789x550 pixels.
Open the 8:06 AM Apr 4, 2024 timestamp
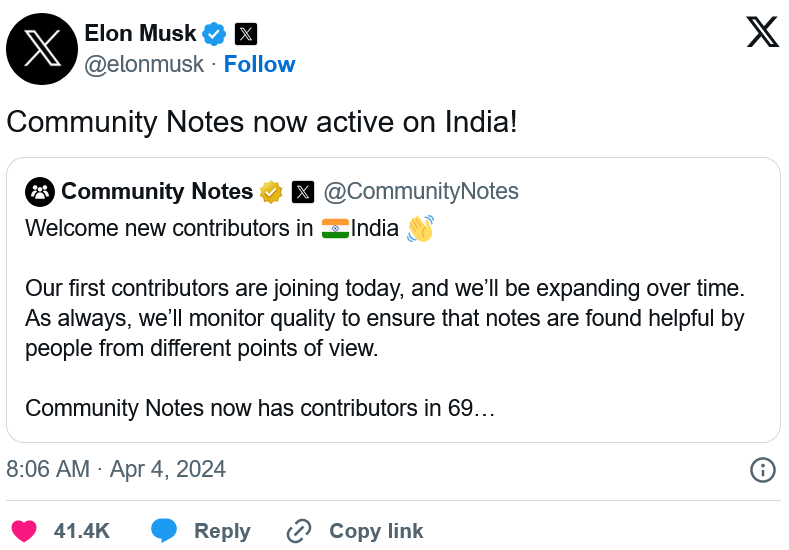pyautogui.click(x=116, y=469)
